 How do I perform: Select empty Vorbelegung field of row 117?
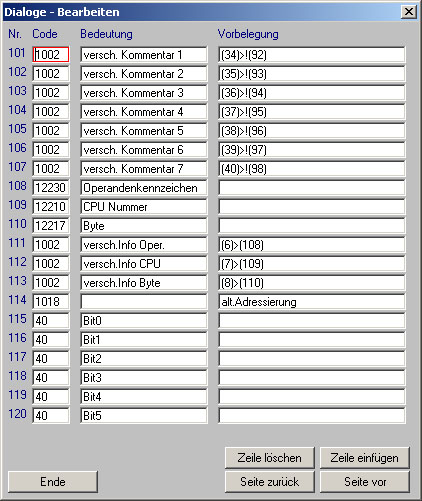point(312,358)
